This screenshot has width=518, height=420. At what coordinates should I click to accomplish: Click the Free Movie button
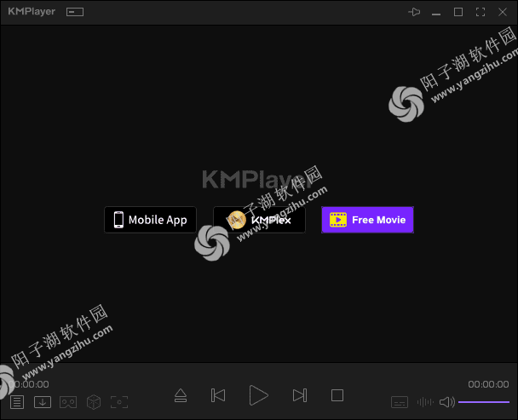367,220
